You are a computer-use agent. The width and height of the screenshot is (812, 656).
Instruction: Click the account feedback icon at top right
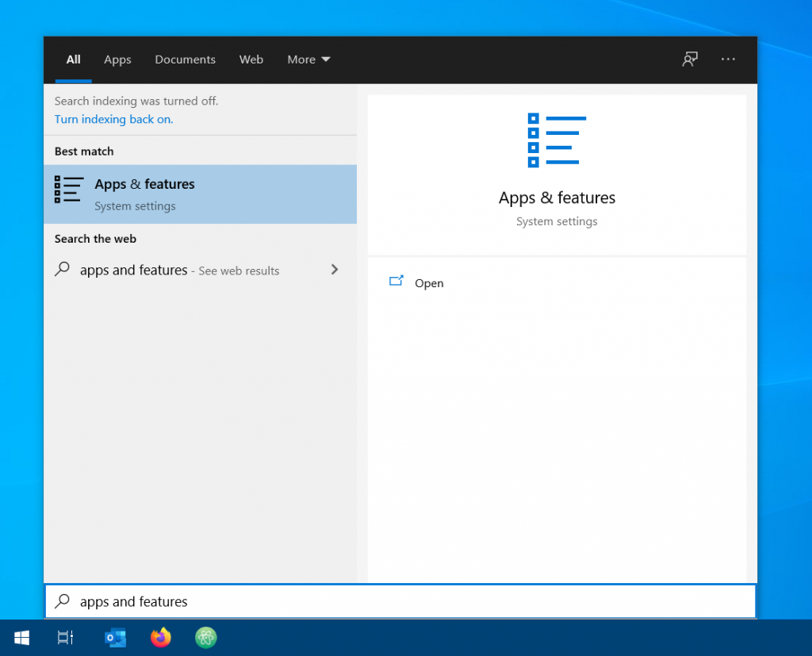pyautogui.click(x=689, y=59)
